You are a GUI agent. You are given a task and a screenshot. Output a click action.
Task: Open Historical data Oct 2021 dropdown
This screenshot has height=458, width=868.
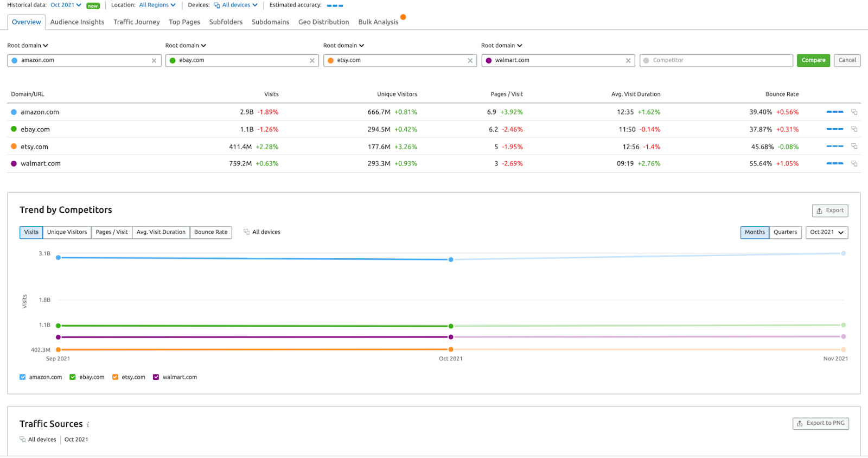66,5
